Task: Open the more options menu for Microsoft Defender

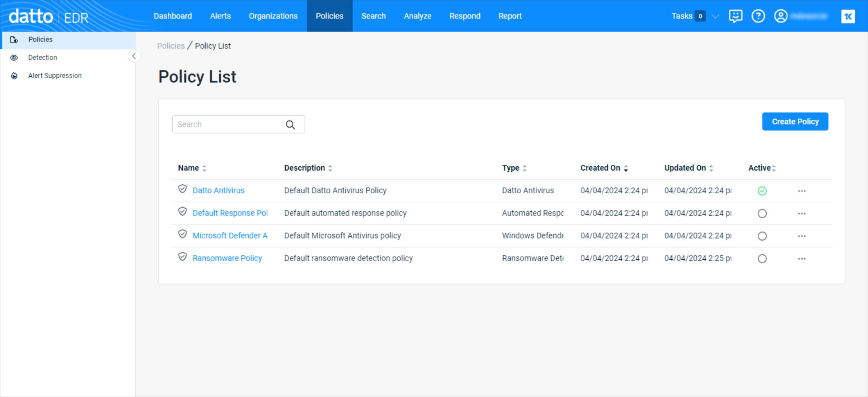Action: click(802, 236)
